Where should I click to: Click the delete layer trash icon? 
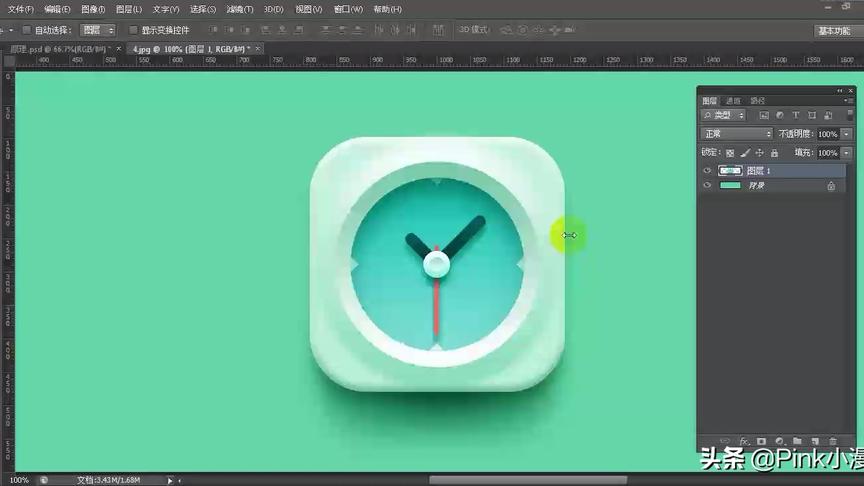click(832, 441)
